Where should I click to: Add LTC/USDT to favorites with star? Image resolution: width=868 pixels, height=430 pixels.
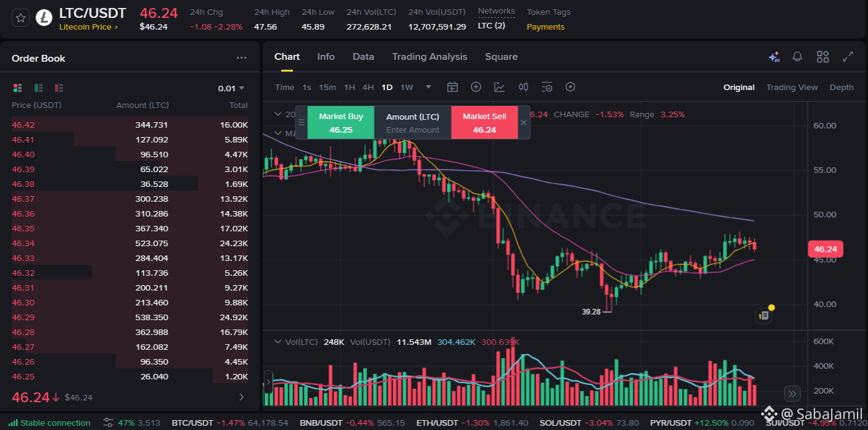click(20, 18)
